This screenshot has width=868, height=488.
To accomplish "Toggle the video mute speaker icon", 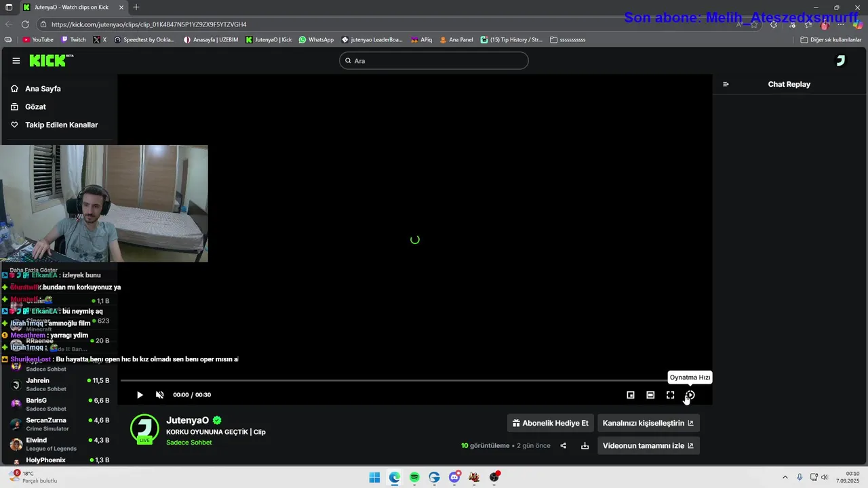I will pyautogui.click(x=160, y=395).
